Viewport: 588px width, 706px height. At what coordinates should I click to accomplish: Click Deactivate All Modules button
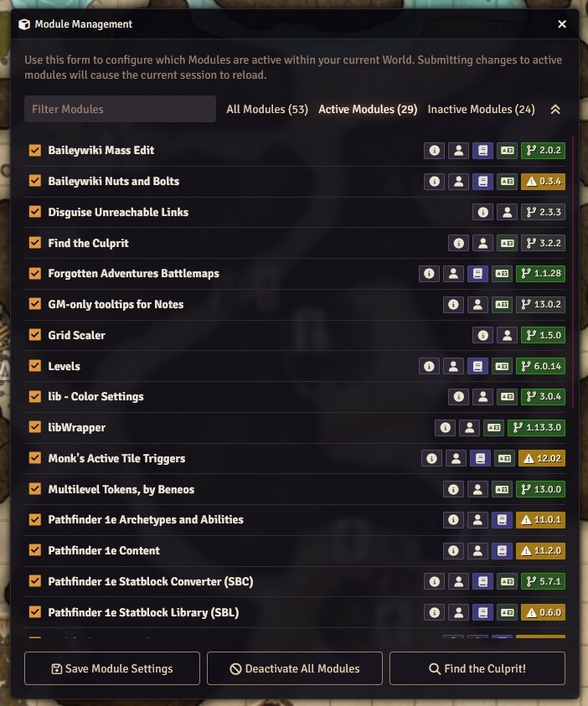(295, 668)
